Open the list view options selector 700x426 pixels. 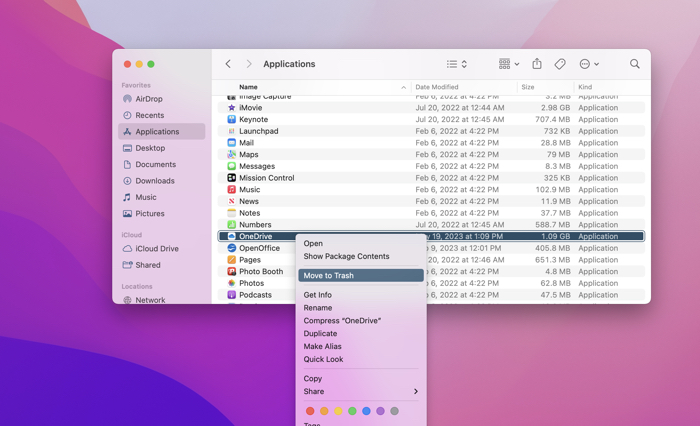pos(457,64)
